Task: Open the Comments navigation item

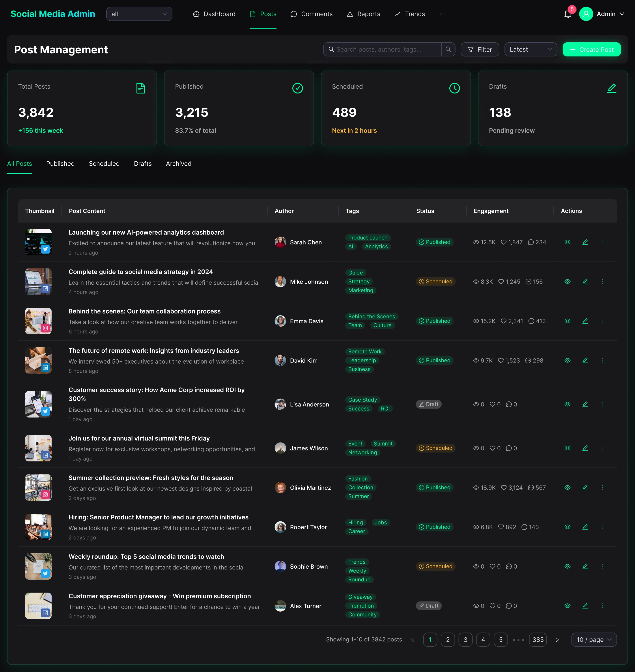Action: coord(311,14)
